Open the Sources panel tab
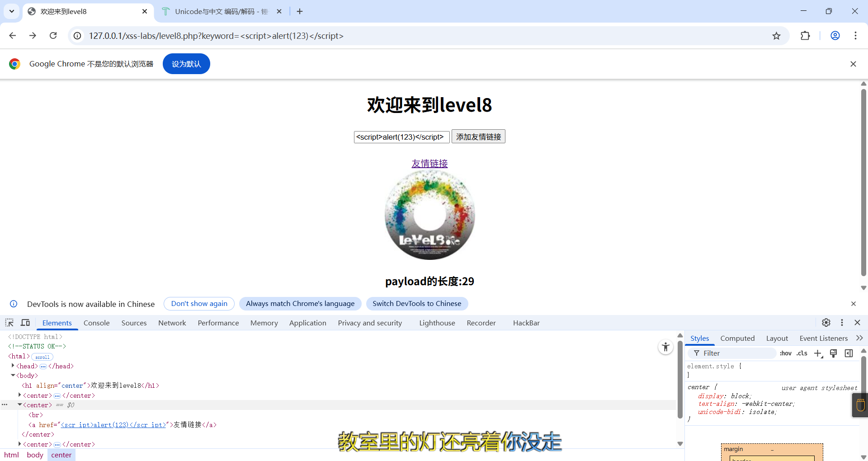The image size is (868, 461). coord(134,323)
